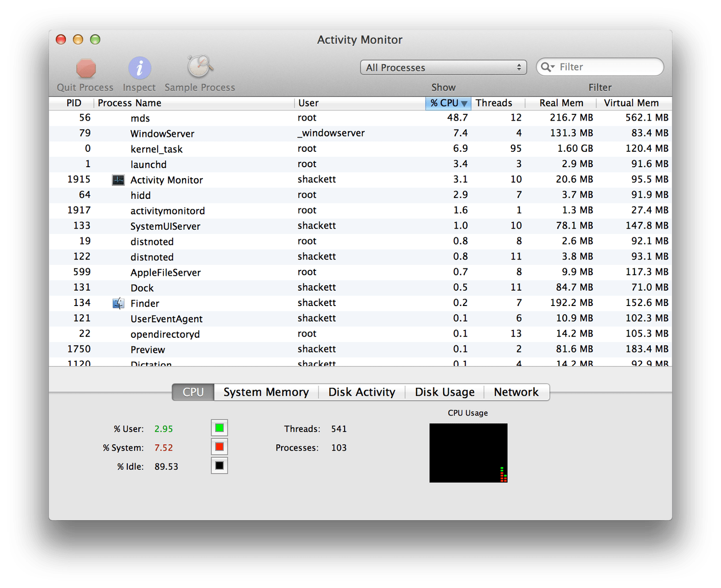Select the CPU tab

click(x=193, y=392)
